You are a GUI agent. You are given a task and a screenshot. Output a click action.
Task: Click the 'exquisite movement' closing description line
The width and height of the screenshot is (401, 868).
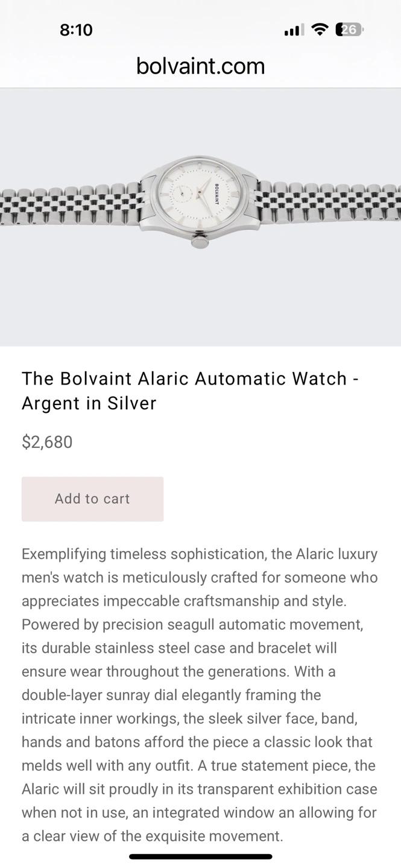[x=152, y=836]
